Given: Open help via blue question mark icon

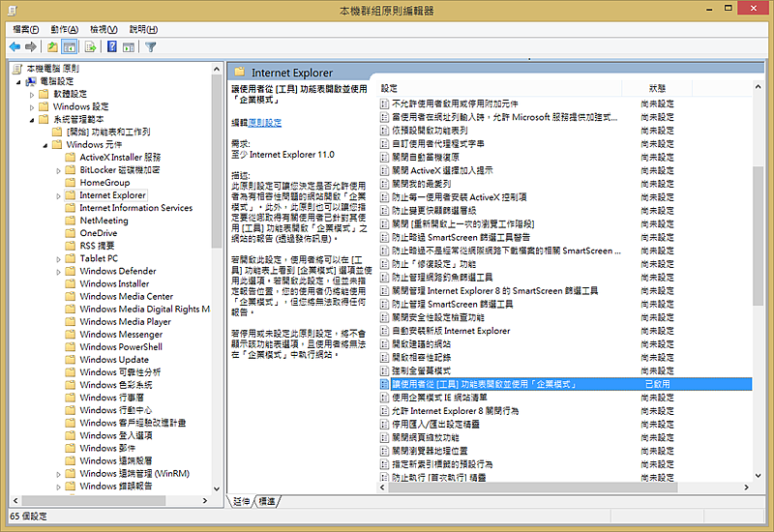Looking at the screenshot, I should click(x=112, y=46).
